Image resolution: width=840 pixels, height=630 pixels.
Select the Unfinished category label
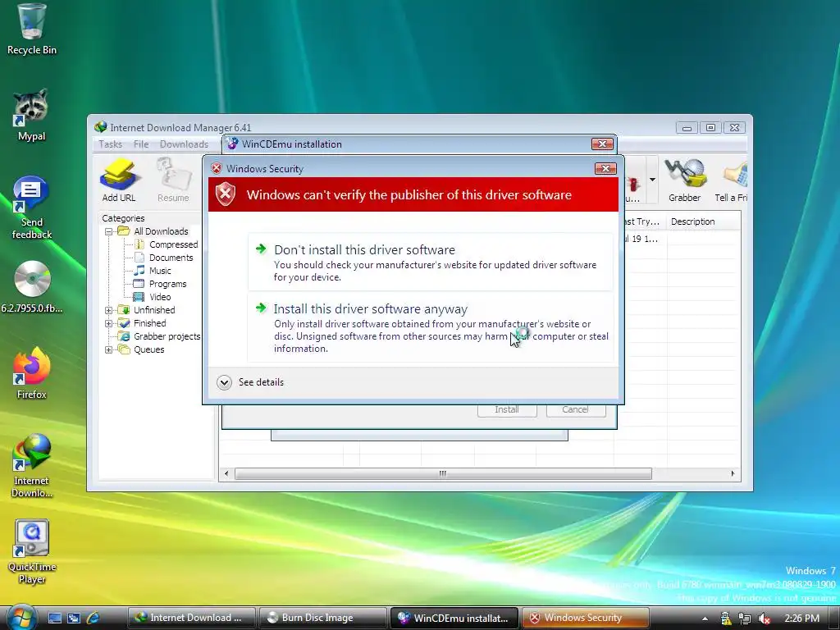click(154, 310)
